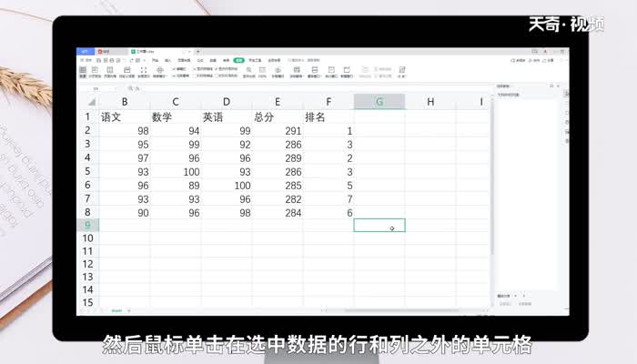Switch to Normal view icon in ribbon

coord(83,70)
